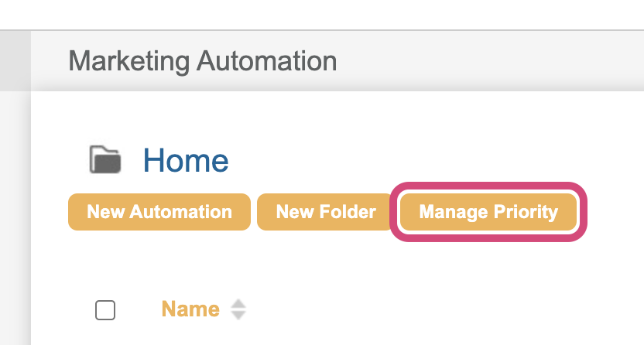Click the upward sort arrow next to Name
Image resolution: width=644 pixels, height=345 pixels.
(x=238, y=305)
